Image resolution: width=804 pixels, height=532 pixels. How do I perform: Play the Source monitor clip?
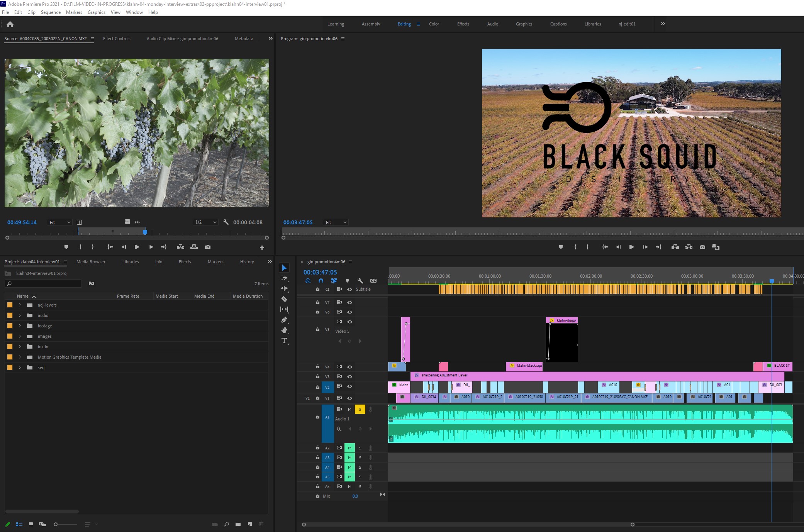137,247
